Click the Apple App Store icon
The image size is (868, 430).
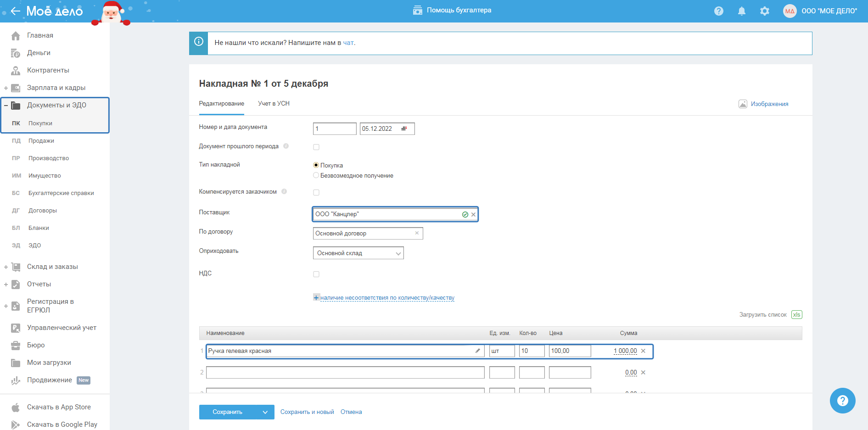point(16,407)
